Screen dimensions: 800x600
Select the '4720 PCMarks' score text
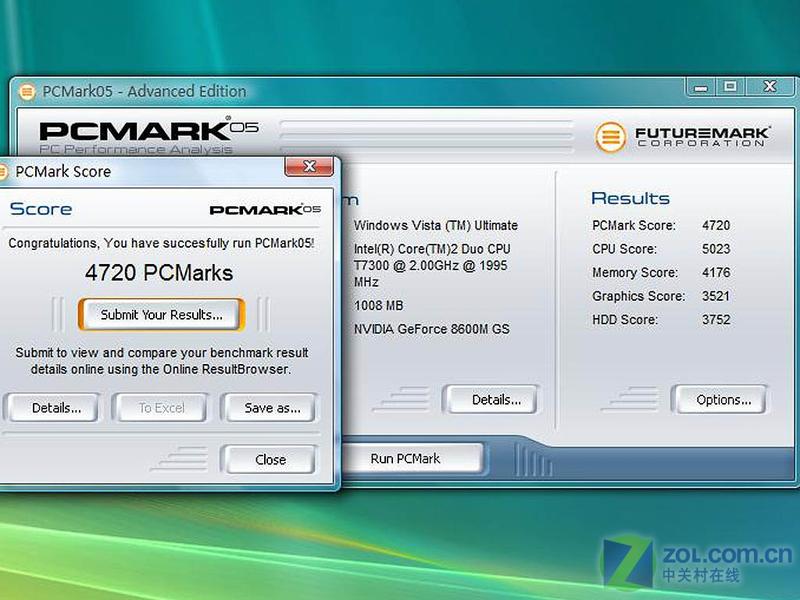(159, 272)
